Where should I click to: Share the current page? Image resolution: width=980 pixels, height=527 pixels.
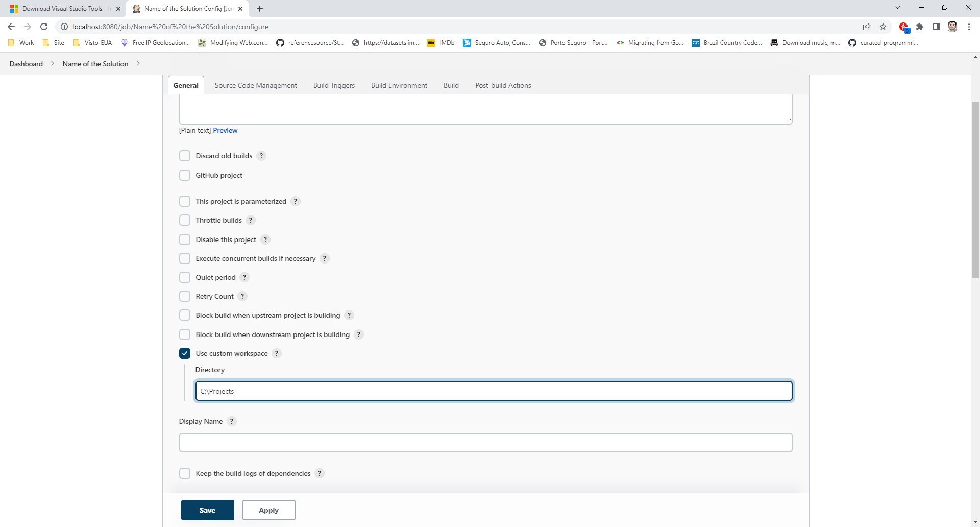click(x=867, y=27)
